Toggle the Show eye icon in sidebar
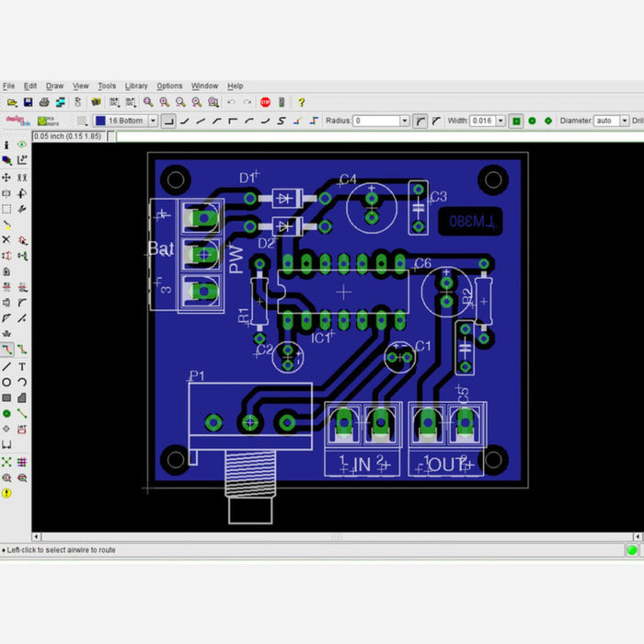 click(x=22, y=144)
